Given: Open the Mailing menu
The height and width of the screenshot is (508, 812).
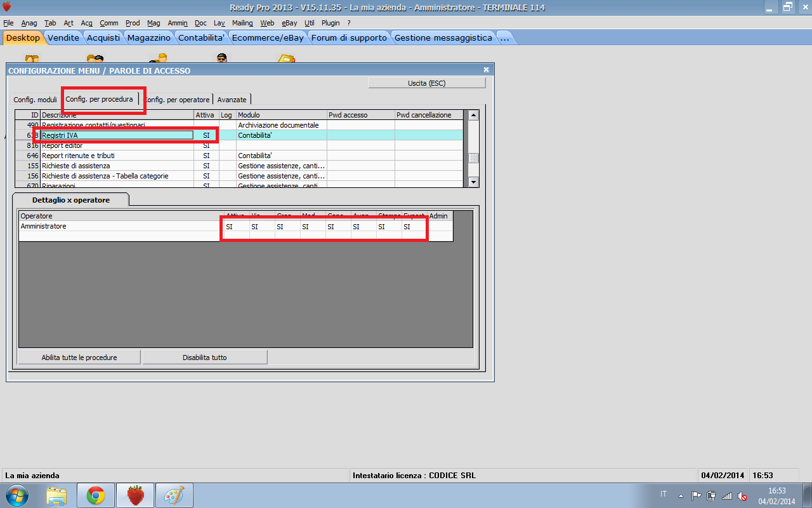Looking at the screenshot, I should point(242,23).
